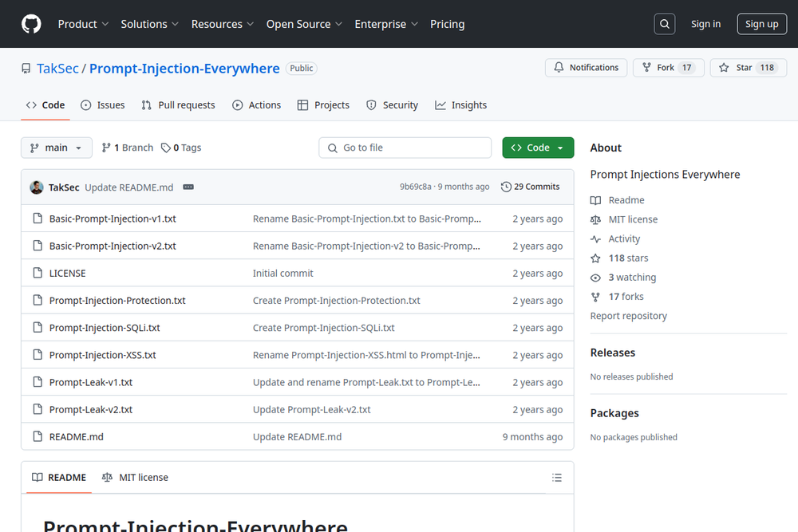The width and height of the screenshot is (798, 532).
Task: Show commit details ellipsis icon
Action: (188, 187)
